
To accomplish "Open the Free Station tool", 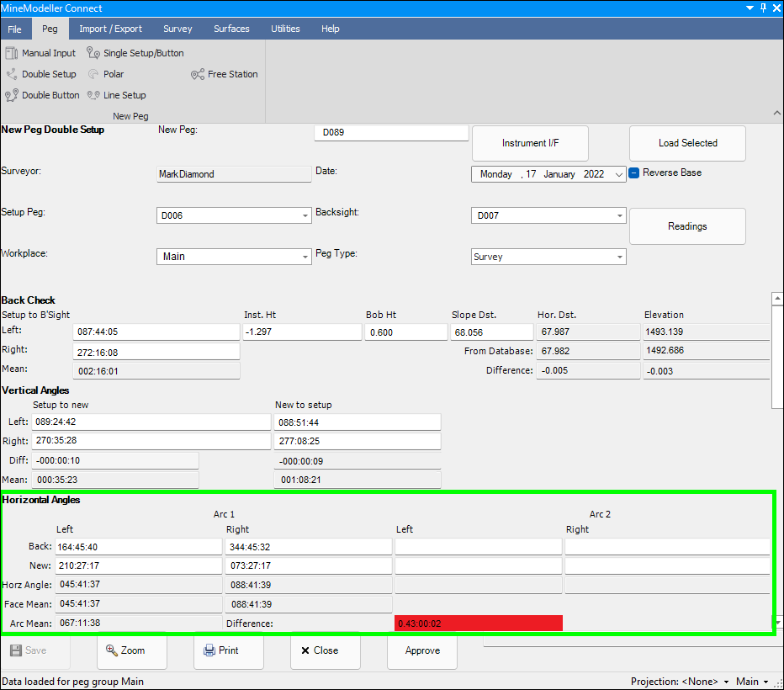I will coord(225,74).
